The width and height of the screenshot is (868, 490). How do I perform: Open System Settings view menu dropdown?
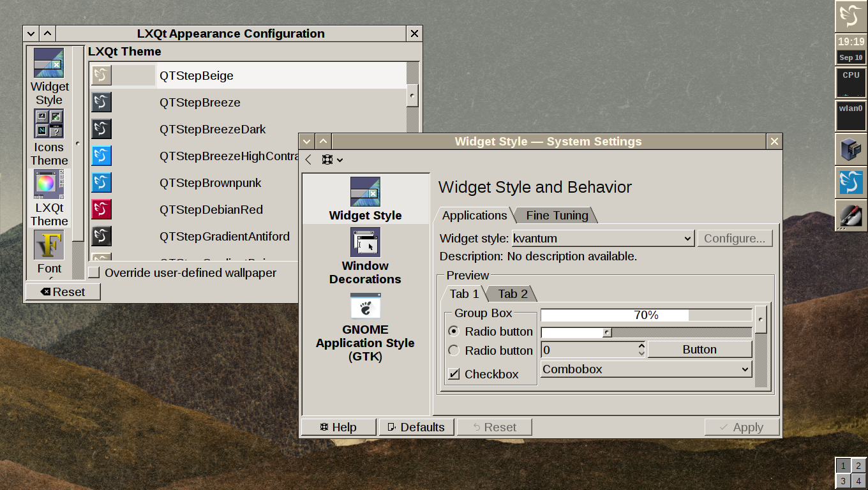333,160
